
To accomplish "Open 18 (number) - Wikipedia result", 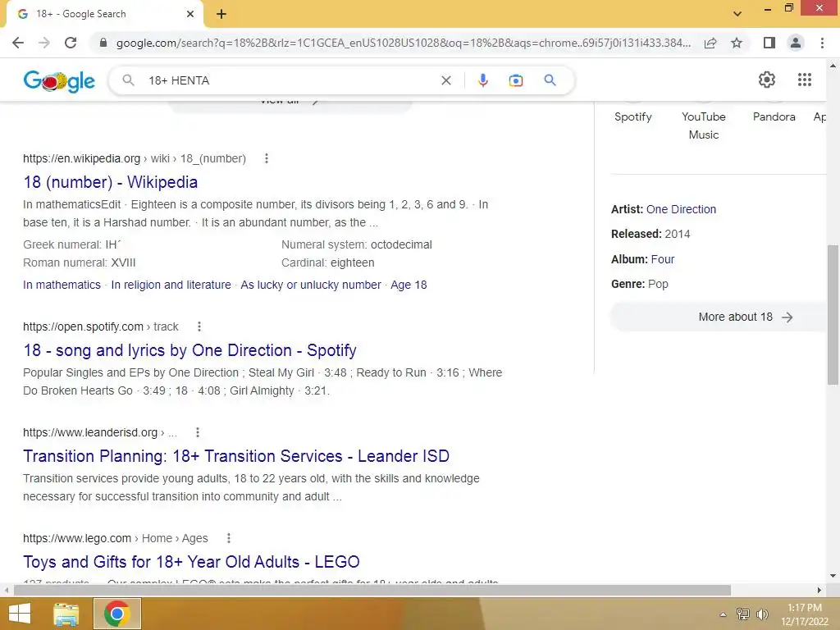I will point(111,182).
